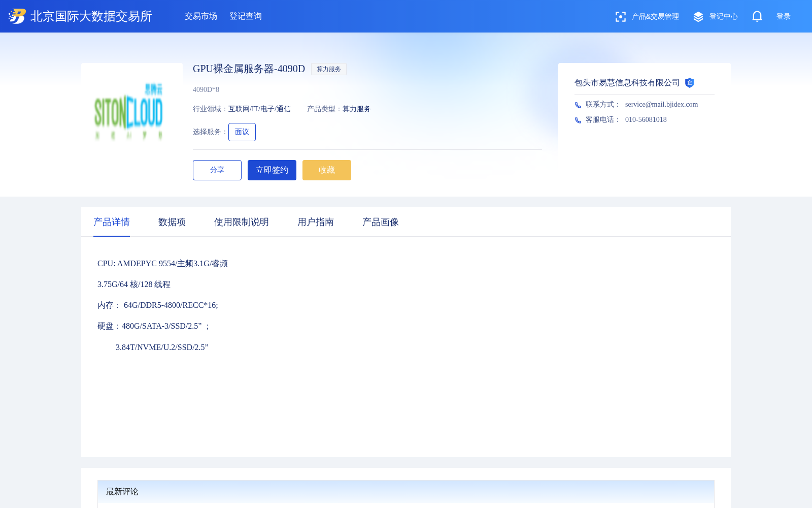Click the 3.75G/64 核/128 线程 line

tap(134, 284)
